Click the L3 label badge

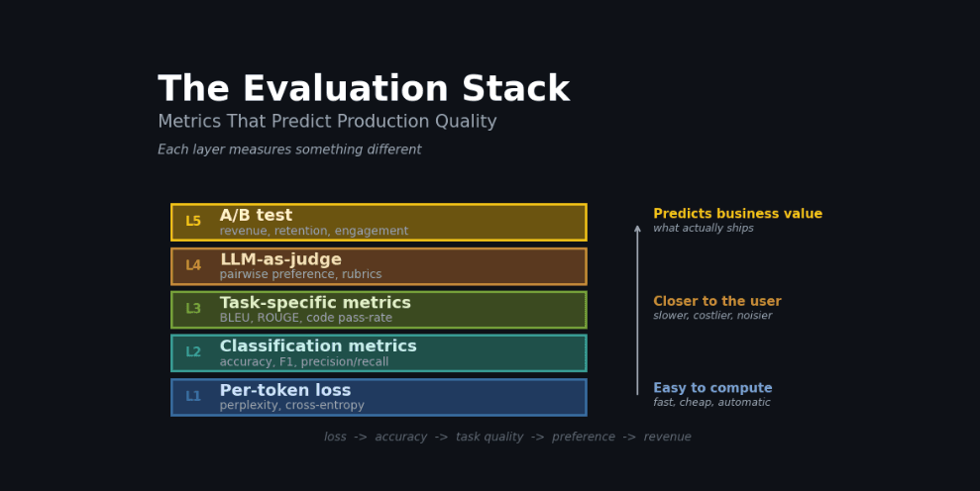(x=193, y=309)
